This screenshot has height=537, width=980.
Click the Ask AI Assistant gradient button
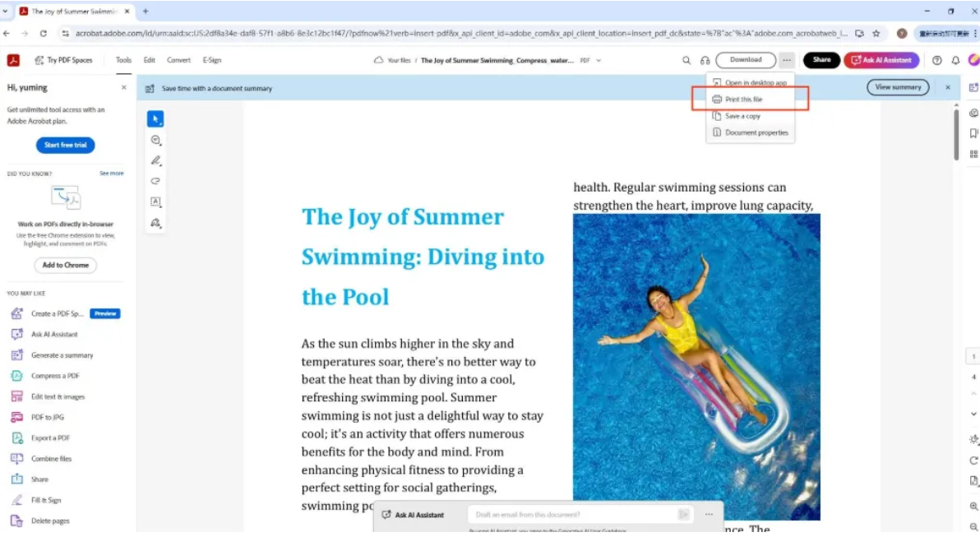click(x=881, y=60)
